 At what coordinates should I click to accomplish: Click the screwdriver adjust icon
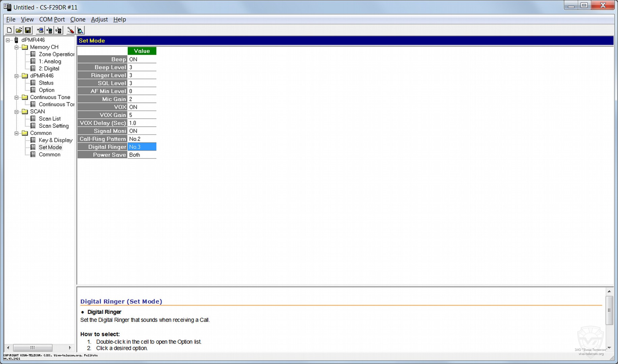(70, 30)
